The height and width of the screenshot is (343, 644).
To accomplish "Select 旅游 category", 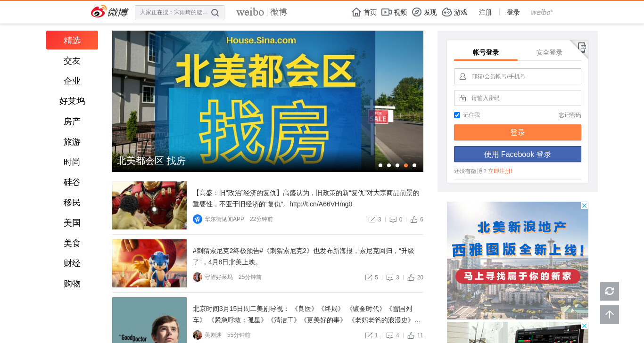I will [x=72, y=142].
